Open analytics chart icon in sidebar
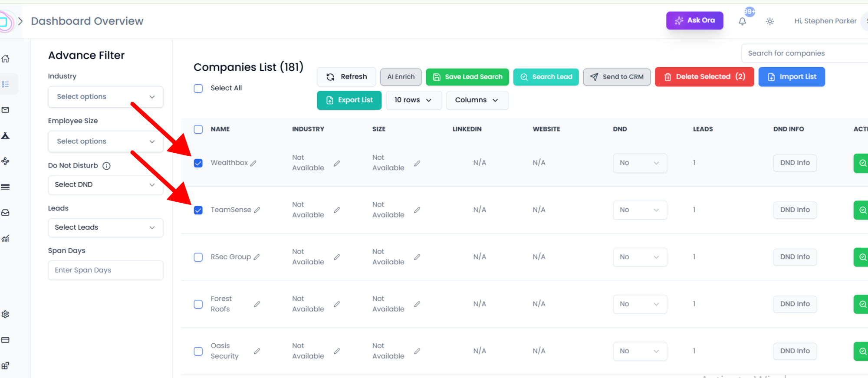 coord(6,238)
